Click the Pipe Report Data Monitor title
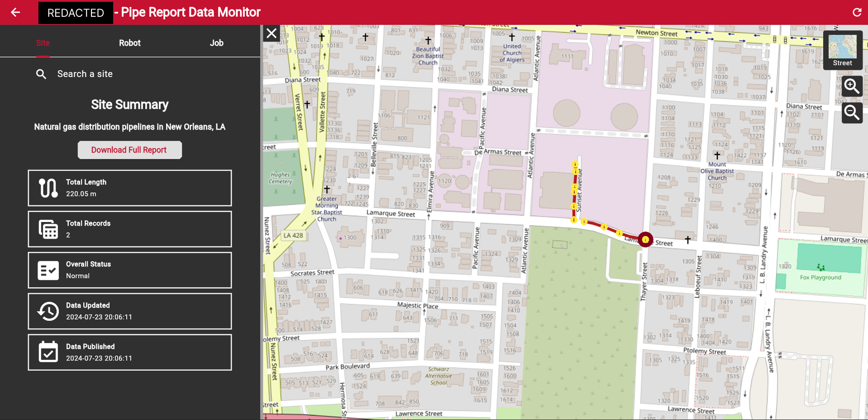 pos(191,12)
